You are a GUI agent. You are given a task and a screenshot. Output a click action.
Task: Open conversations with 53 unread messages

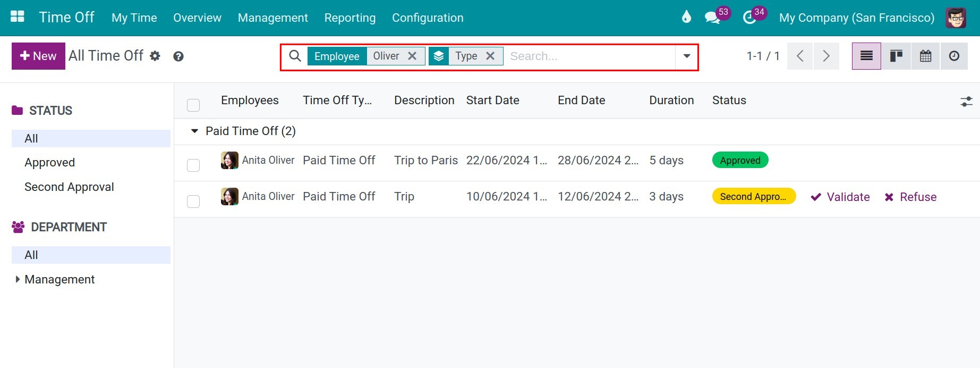712,18
